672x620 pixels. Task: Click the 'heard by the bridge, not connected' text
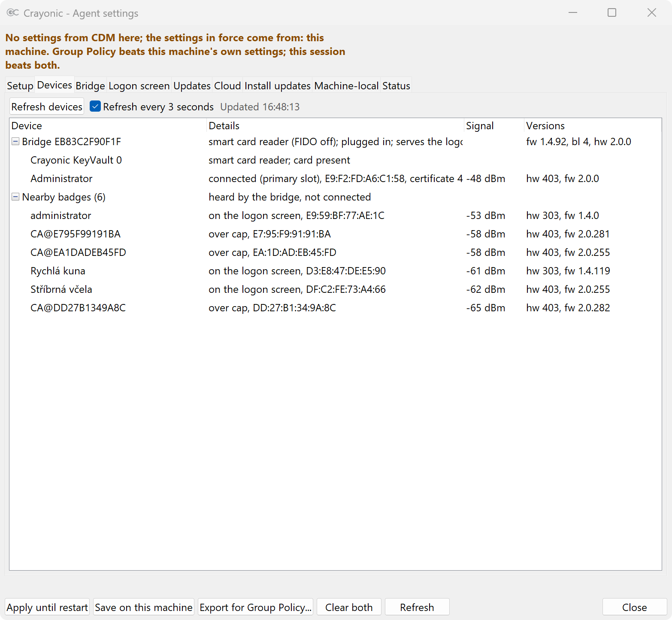pos(290,197)
